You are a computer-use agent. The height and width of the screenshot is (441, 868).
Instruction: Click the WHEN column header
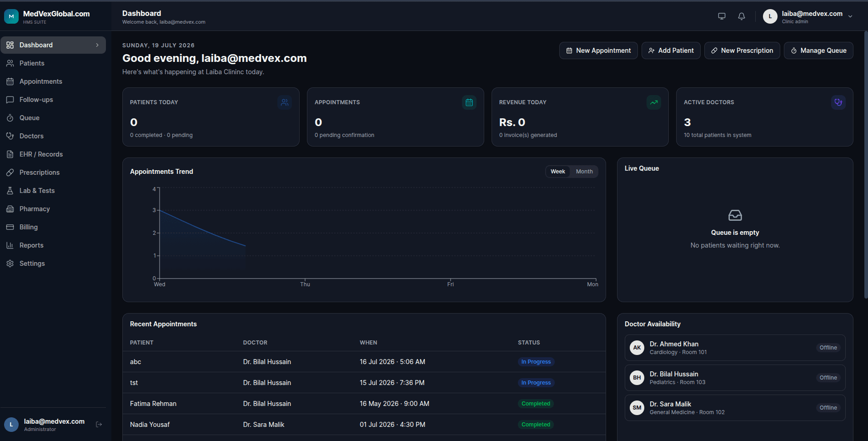[368, 343]
